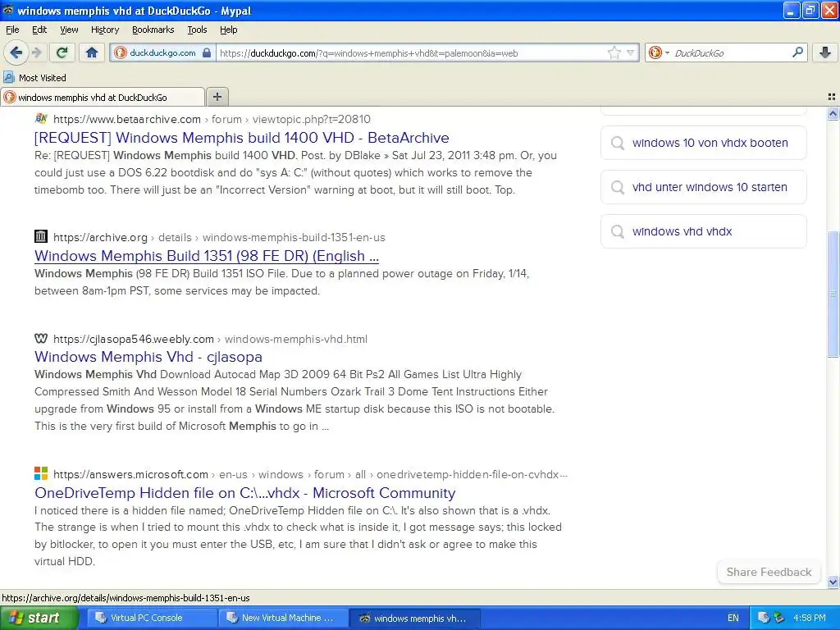The width and height of the screenshot is (840, 630).
Task: Bookmark this page with the star icon
Action: point(614,52)
